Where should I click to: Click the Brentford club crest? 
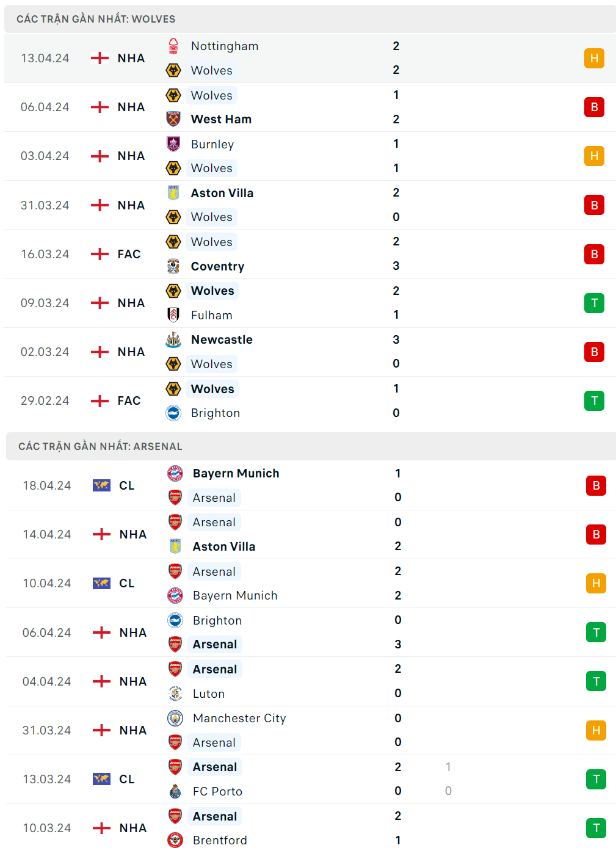click(x=175, y=840)
